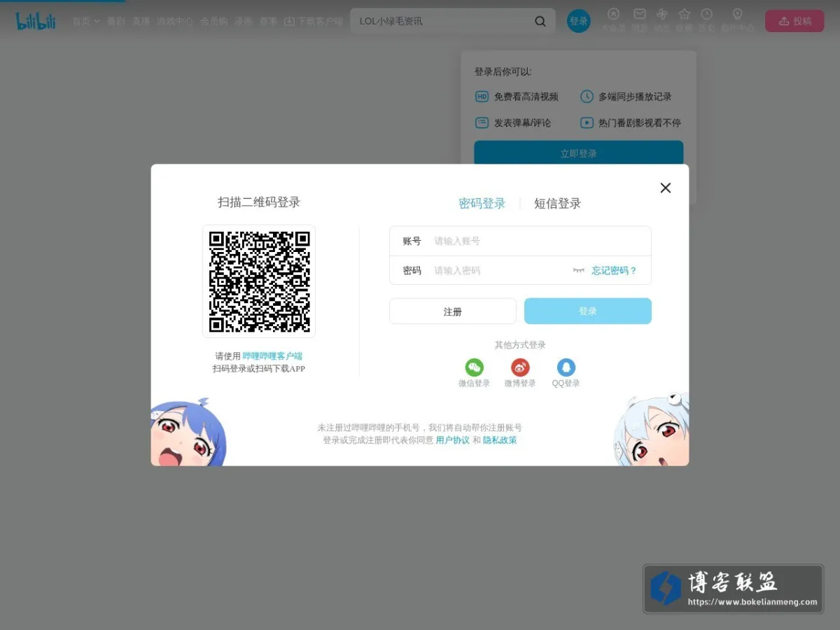Switch to 短信登录 tab
Image resolution: width=840 pixels, height=630 pixels.
coord(558,203)
